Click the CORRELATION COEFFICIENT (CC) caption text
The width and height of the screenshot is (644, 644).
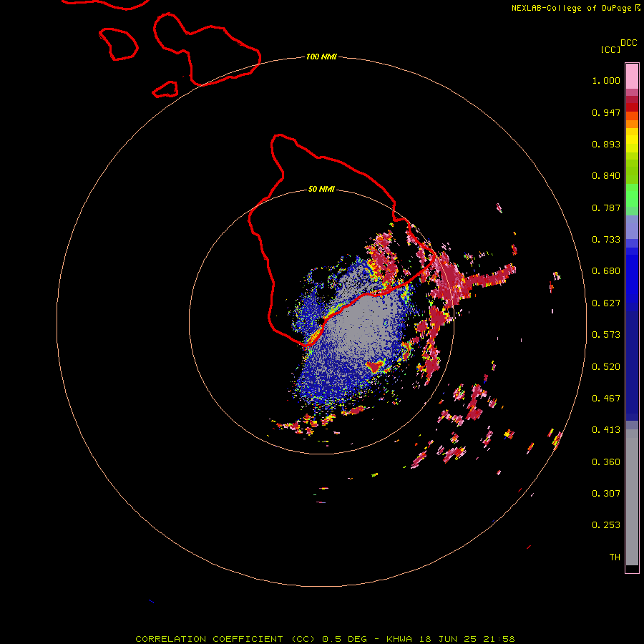pyautogui.click(x=225, y=639)
